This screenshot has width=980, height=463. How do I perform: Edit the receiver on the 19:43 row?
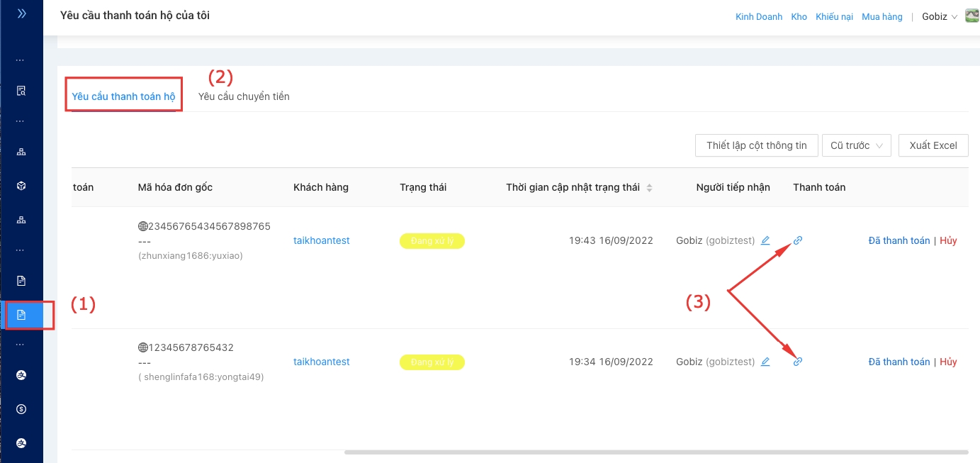click(765, 241)
